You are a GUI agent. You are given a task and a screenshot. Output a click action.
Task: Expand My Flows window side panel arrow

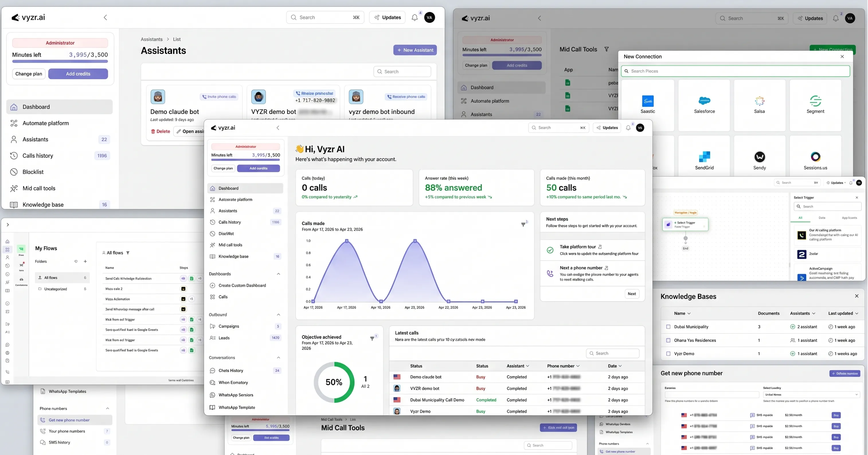point(8,225)
